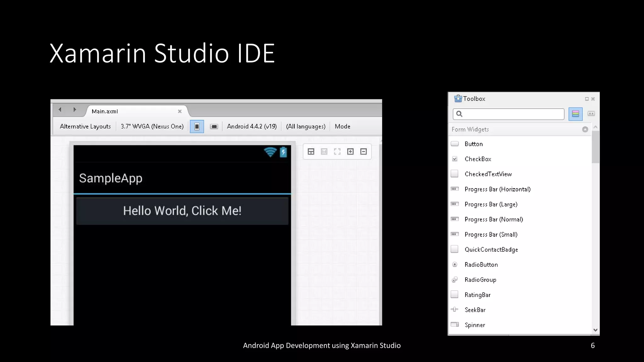Viewport: 644px width, 362px height.
Task: Toggle Toolbox compact view icon
Action: (x=591, y=114)
